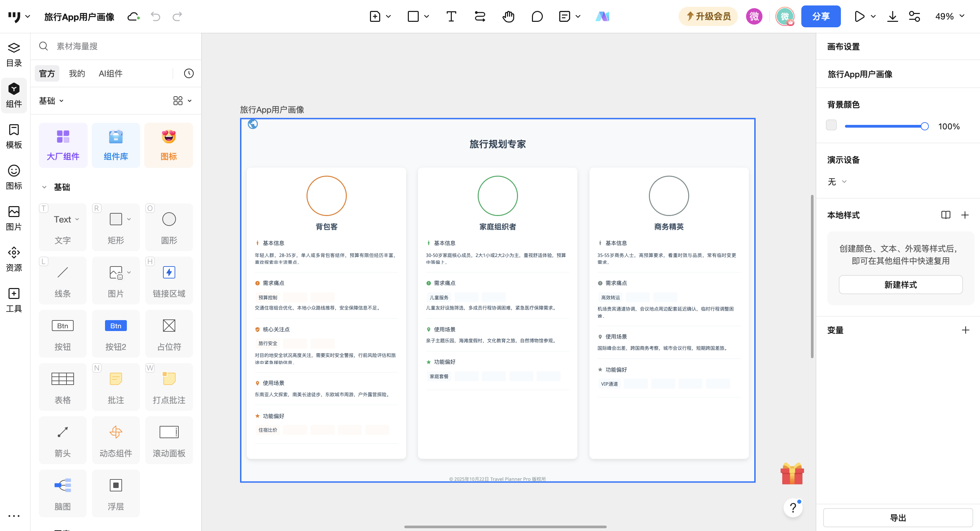Open the 基础 category dropdown

point(51,100)
